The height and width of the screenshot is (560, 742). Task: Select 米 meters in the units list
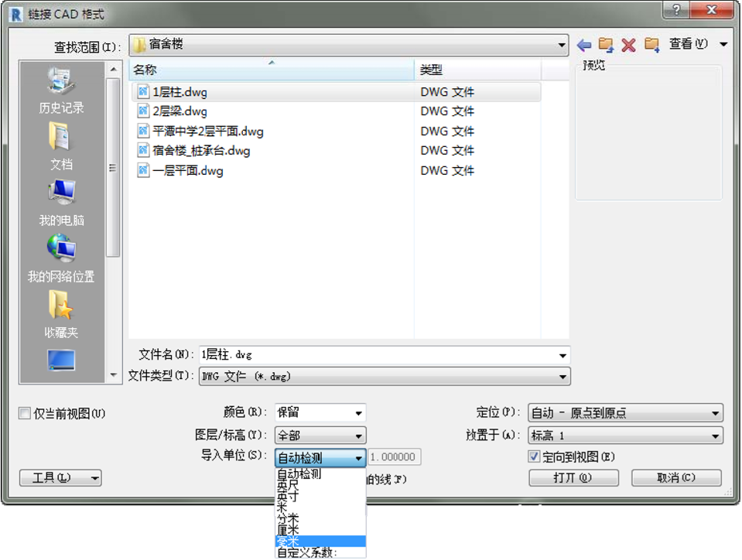point(320,507)
